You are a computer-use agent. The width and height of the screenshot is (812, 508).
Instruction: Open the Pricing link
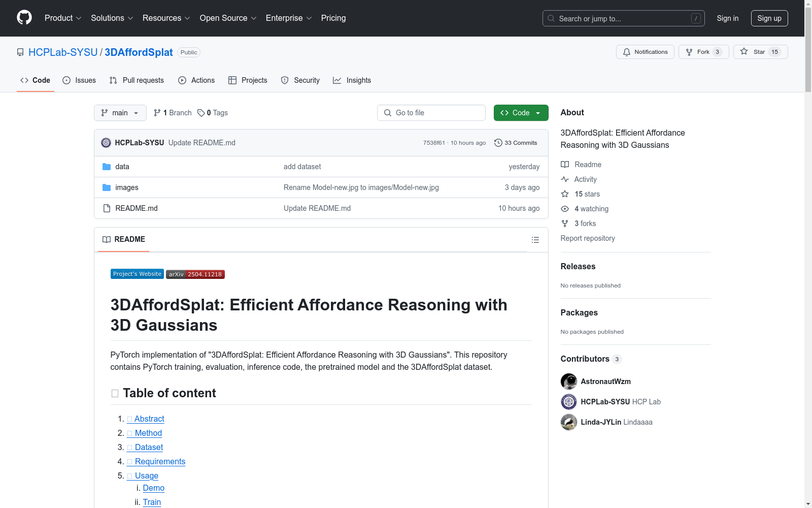pyautogui.click(x=333, y=18)
